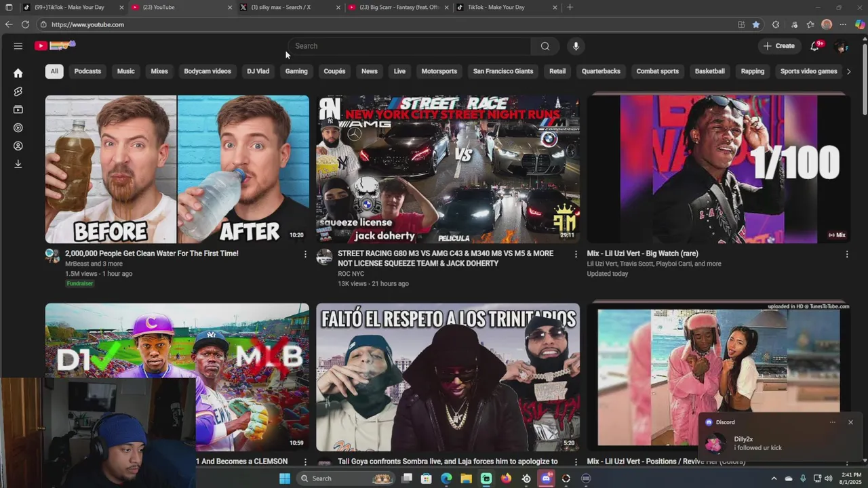Open the BEFORE AFTER clean water thumbnail
The image size is (868, 488).
tap(177, 169)
